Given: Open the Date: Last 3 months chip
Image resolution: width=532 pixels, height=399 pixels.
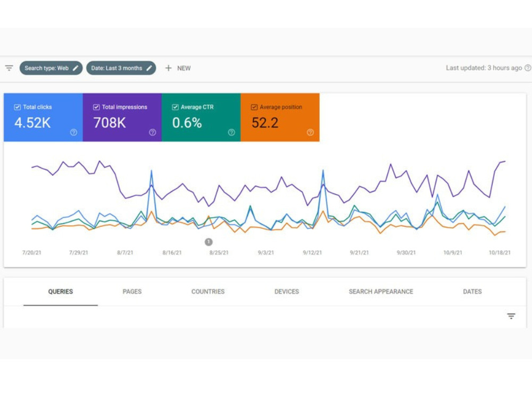Looking at the screenshot, I should pyautogui.click(x=121, y=68).
